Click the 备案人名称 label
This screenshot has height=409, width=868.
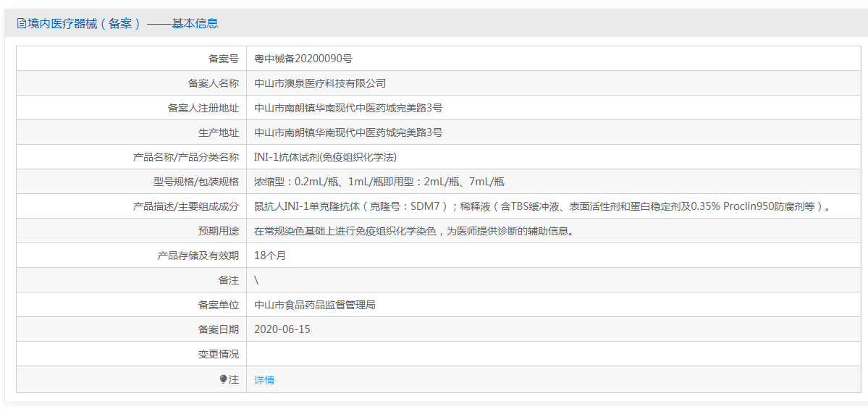coord(214,83)
